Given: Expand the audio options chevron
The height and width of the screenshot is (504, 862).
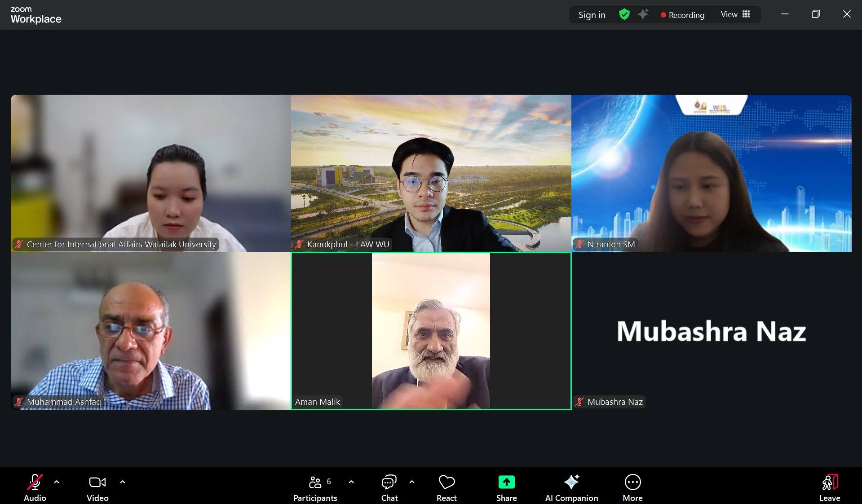Looking at the screenshot, I should (x=57, y=482).
